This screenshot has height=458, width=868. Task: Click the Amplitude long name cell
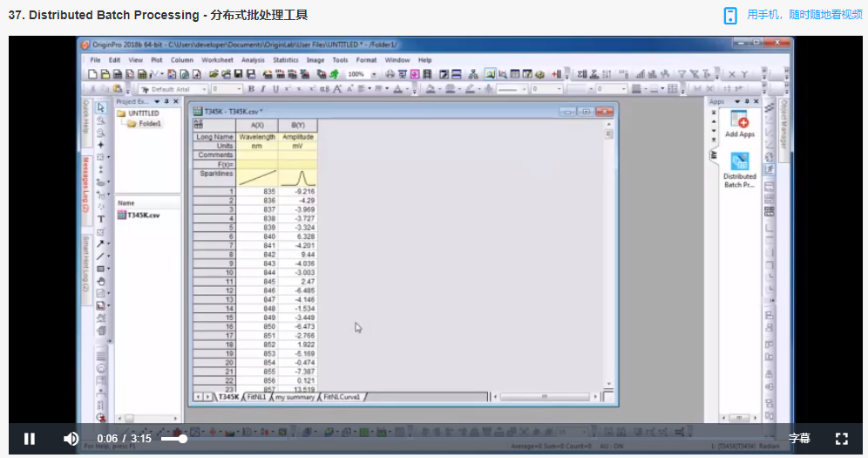[298, 137]
